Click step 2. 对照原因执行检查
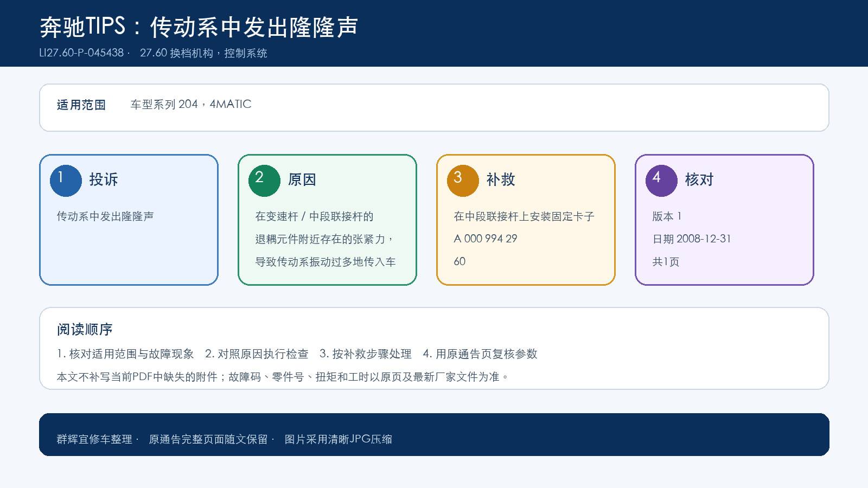868x488 pixels. pyautogui.click(x=257, y=354)
